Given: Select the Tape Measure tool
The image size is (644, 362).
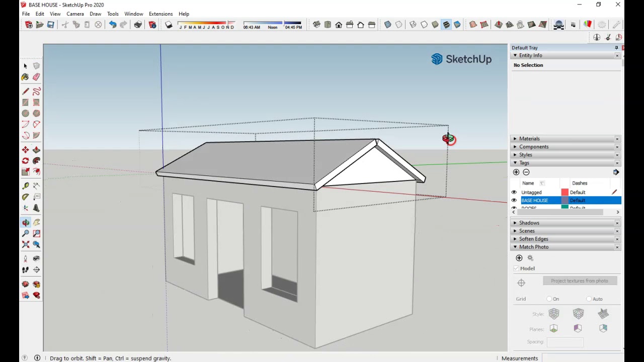Looking at the screenshot, I should pos(25,186).
